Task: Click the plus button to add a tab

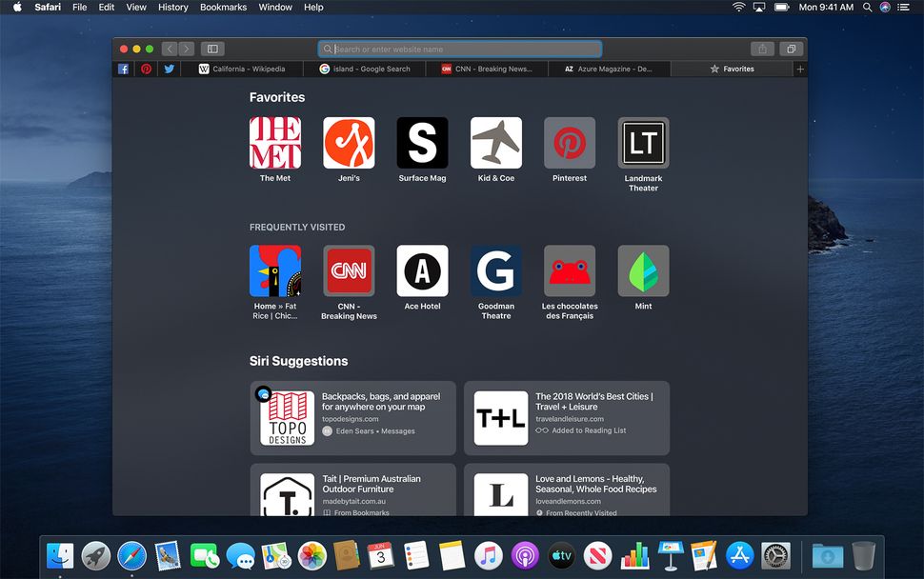Action: [799, 69]
